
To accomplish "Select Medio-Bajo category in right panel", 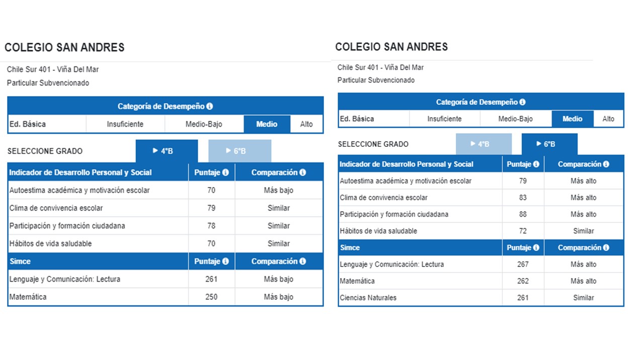I will [x=515, y=119].
